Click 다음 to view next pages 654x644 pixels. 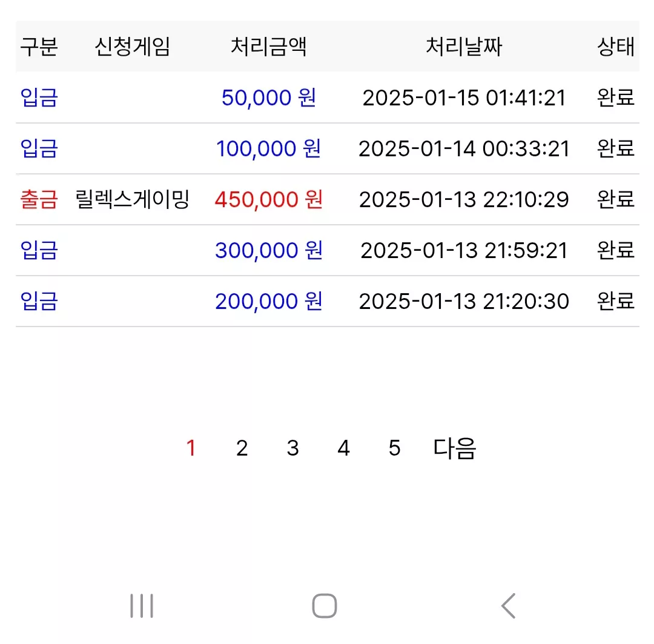455,449
